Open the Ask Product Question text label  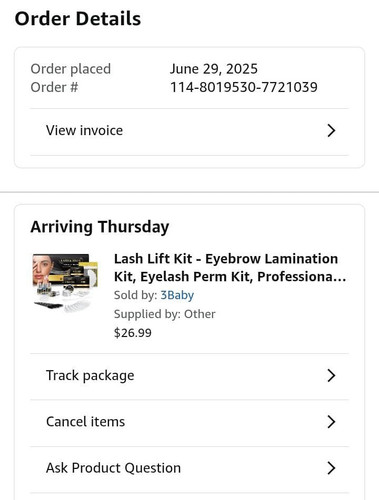pos(113,468)
